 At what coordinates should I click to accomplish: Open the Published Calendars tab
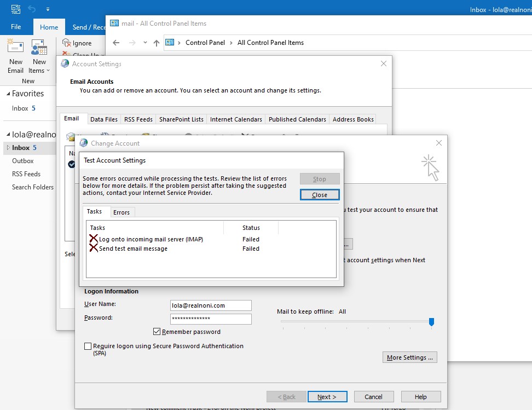click(x=297, y=119)
